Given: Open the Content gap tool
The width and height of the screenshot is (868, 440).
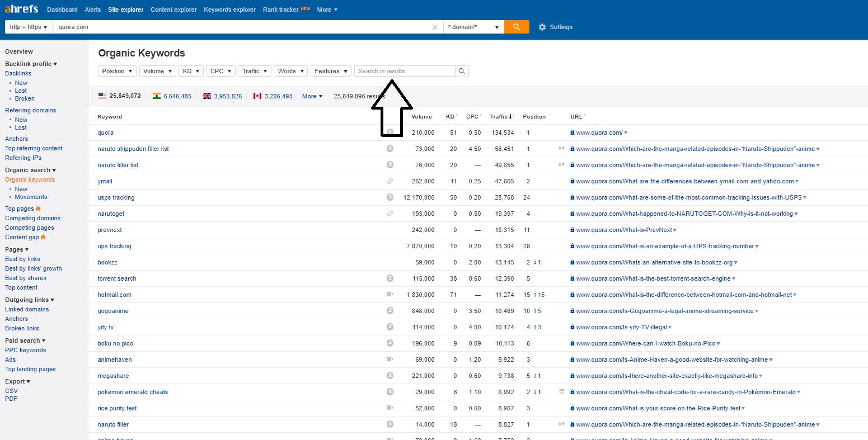Looking at the screenshot, I should point(22,237).
